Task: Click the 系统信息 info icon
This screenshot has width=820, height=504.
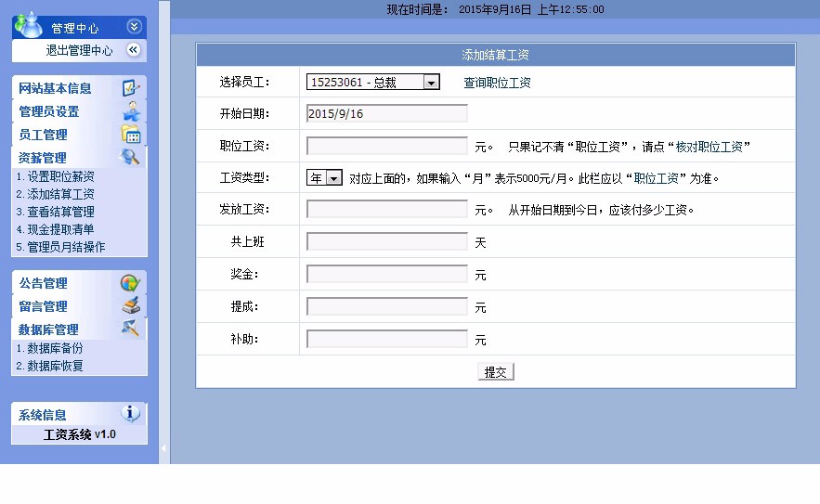Action: 130,413
